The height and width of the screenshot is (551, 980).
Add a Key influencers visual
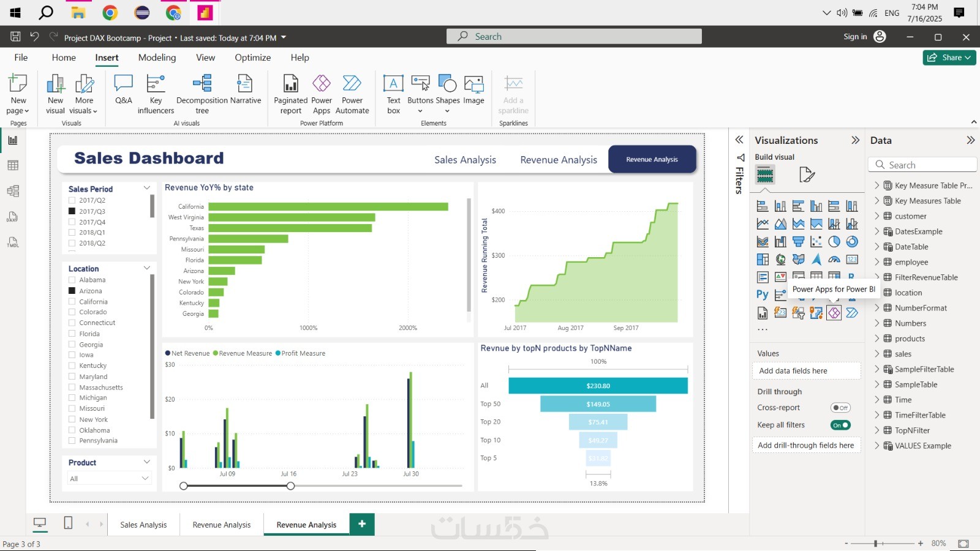[156, 94]
